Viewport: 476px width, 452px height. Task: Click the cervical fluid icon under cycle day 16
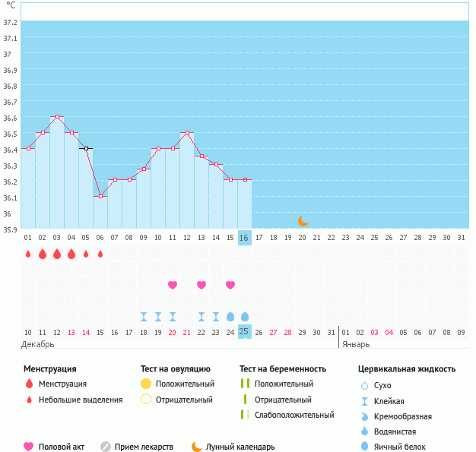245,316
